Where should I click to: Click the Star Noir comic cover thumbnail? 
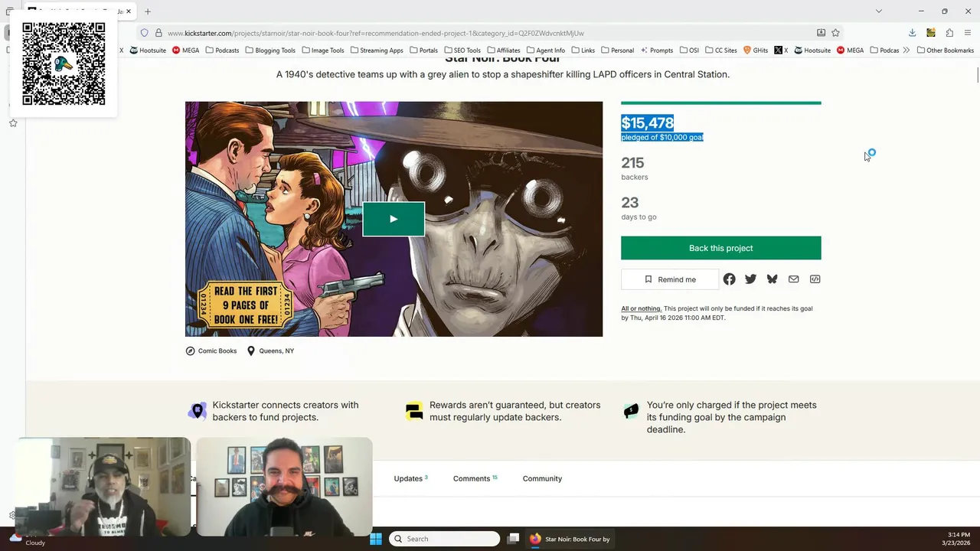click(x=394, y=219)
